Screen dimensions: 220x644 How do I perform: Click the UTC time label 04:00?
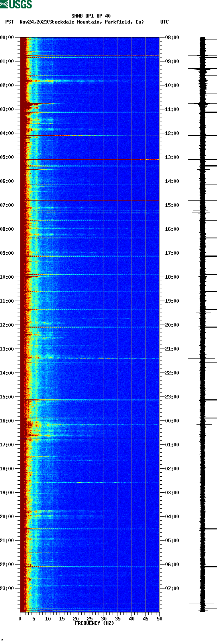[172, 517]
